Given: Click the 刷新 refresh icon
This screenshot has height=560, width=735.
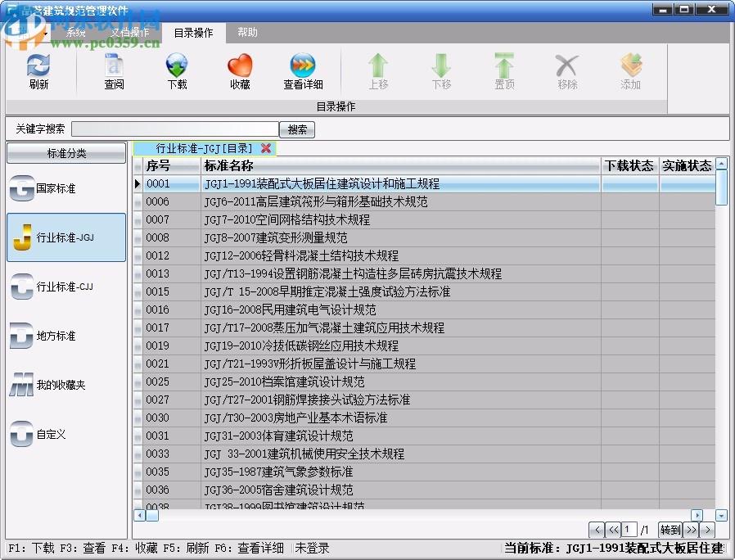Looking at the screenshot, I should 38,70.
